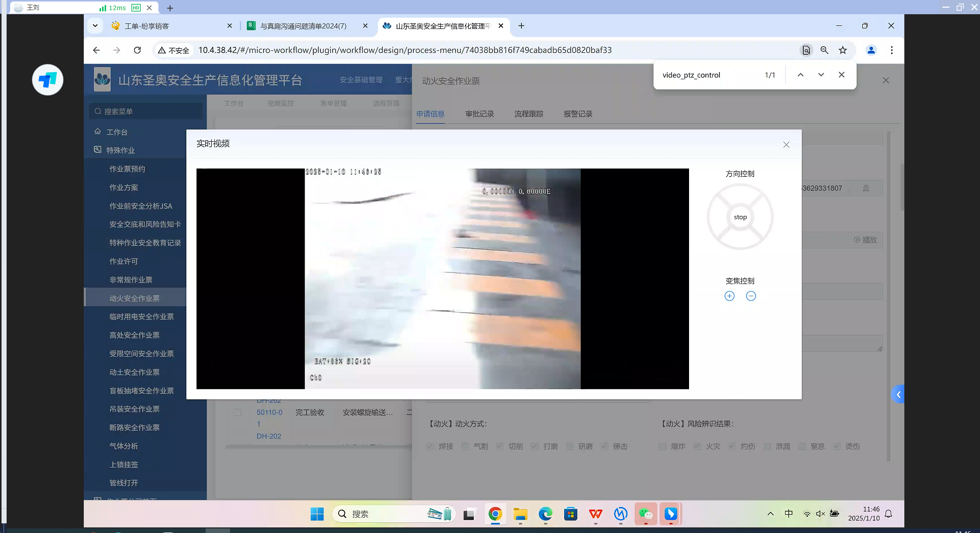Open WPS Office from taskbar
This screenshot has height=533, width=980.
pos(596,514)
